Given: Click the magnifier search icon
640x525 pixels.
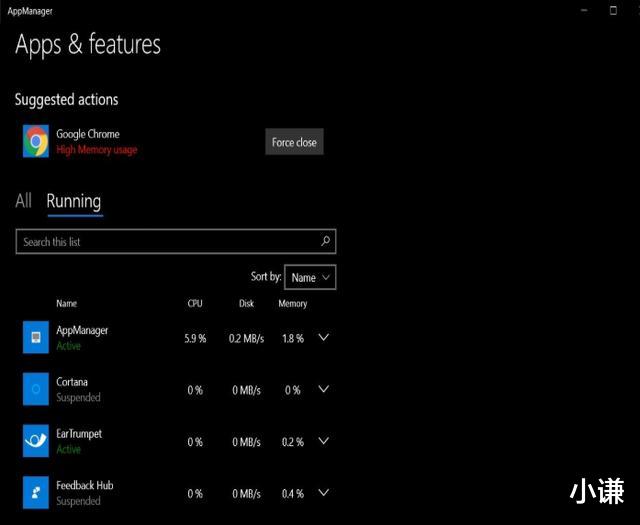Looking at the screenshot, I should [325, 241].
